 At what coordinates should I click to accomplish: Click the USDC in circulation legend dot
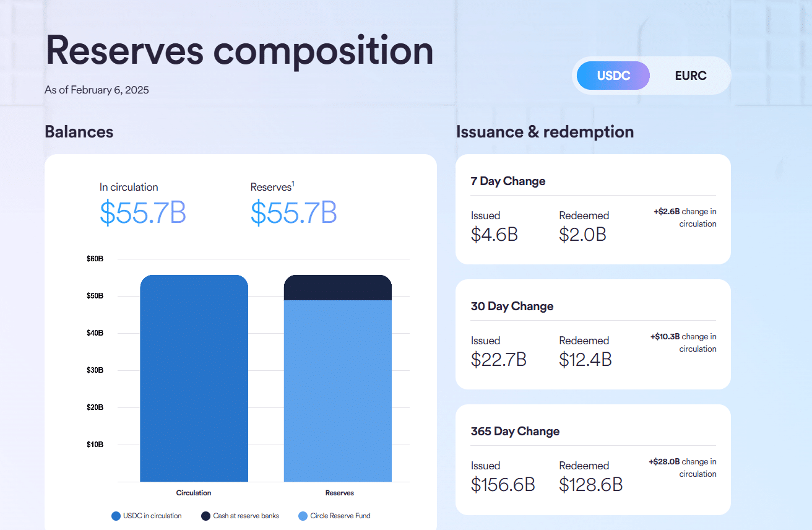[x=116, y=516]
